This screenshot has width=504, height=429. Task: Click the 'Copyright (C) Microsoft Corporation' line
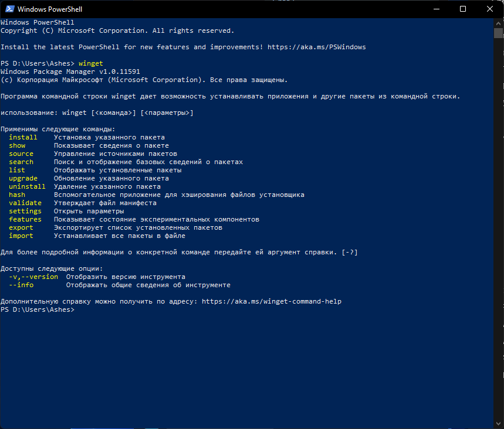click(x=117, y=31)
